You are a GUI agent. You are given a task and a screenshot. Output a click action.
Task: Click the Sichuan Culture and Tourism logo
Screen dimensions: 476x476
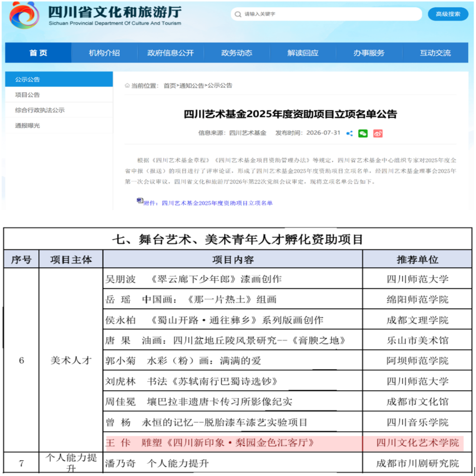coord(24,15)
